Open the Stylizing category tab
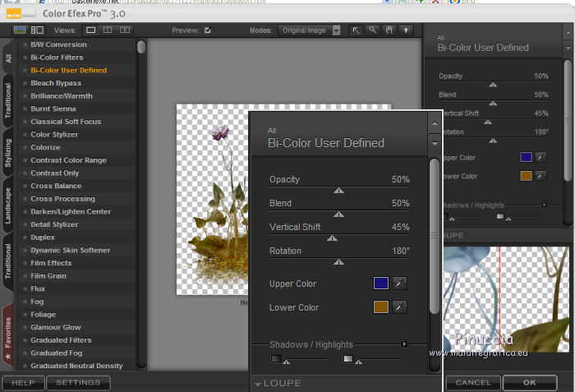575x392 pixels. 8,153
